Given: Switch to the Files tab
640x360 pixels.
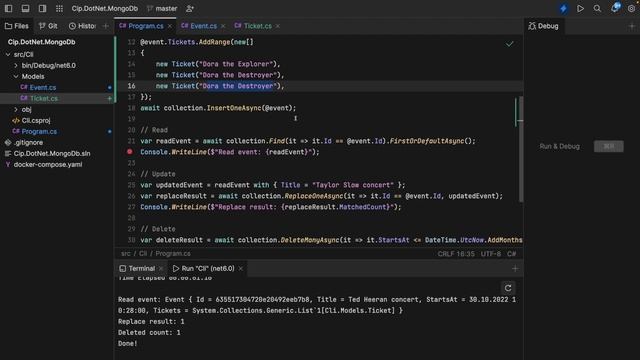Looking at the screenshot, I should pos(17,26).
